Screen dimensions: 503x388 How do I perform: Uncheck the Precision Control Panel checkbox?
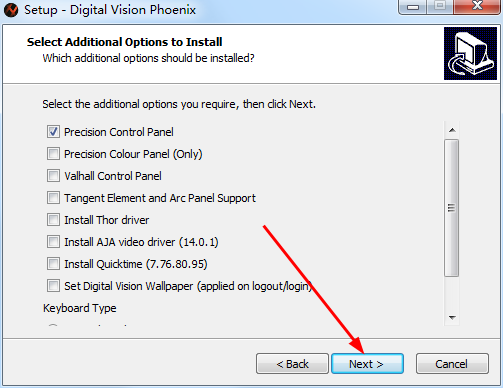click(x=53, y=132)
